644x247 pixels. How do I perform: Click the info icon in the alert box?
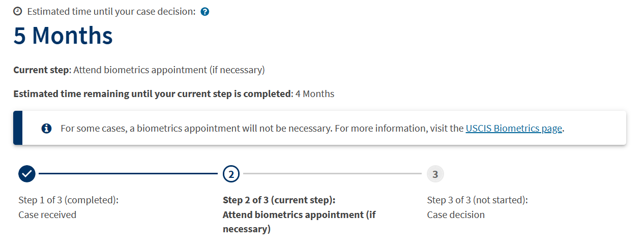click(46, 129)
